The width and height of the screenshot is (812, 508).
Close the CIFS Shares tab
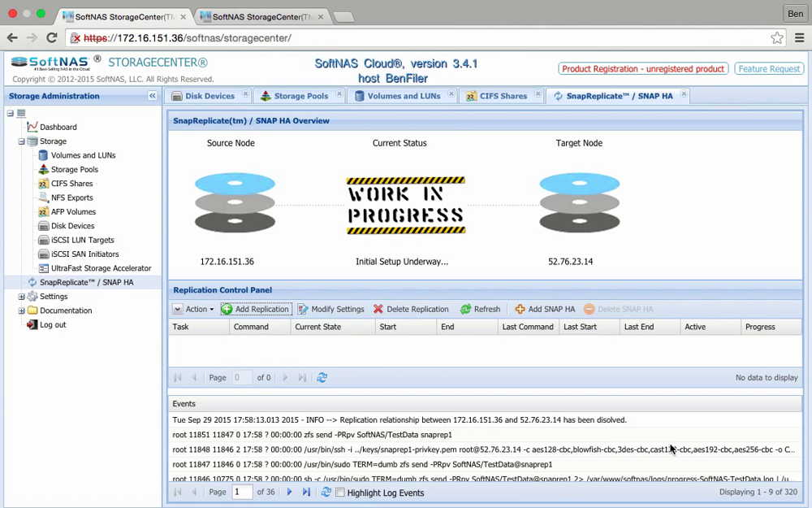coord(538,93)
